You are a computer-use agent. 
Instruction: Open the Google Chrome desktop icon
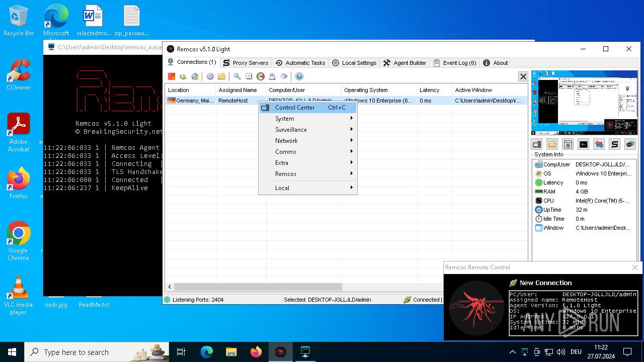tap(19, 241)
